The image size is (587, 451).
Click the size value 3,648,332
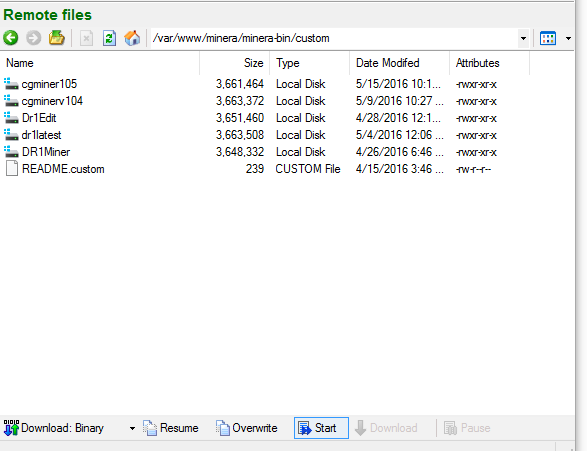coord(240,152)
